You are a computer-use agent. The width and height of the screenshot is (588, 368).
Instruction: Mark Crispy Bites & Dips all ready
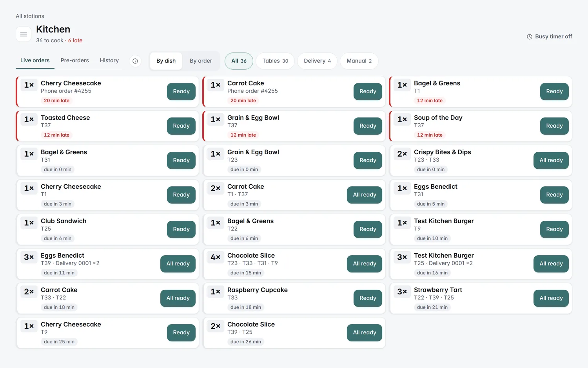pos(551,161)
